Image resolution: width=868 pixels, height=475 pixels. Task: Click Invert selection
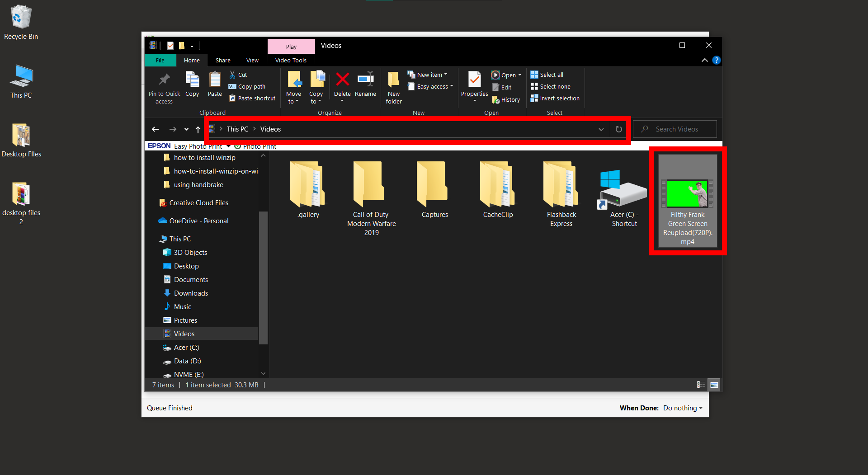click(x=555, y=98)
